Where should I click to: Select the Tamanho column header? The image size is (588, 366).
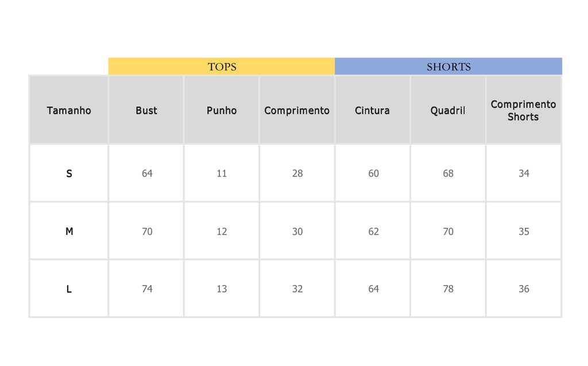tap(69, 110)
